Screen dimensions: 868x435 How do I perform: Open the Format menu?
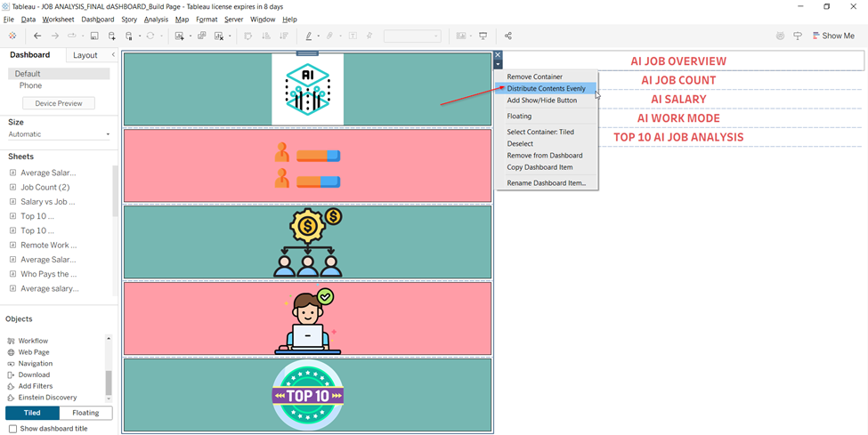coord(207,20)
